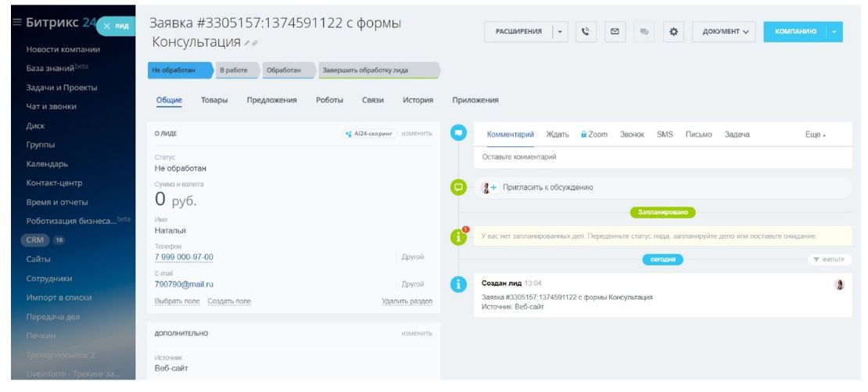Click the blue КОМПАНИЮ button
This screenshot has height=392, width=868.
click(795, 31)
